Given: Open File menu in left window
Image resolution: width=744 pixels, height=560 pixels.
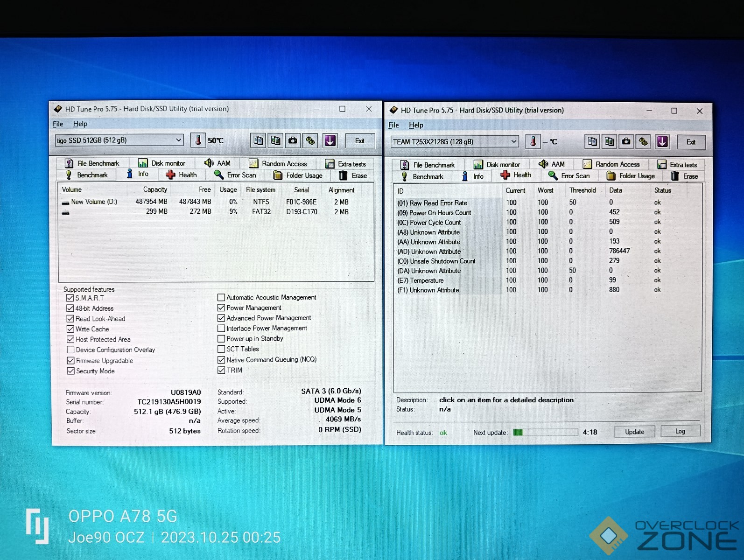Looking at the screenshot, I should pyautogui.click(x=58, y=124).
